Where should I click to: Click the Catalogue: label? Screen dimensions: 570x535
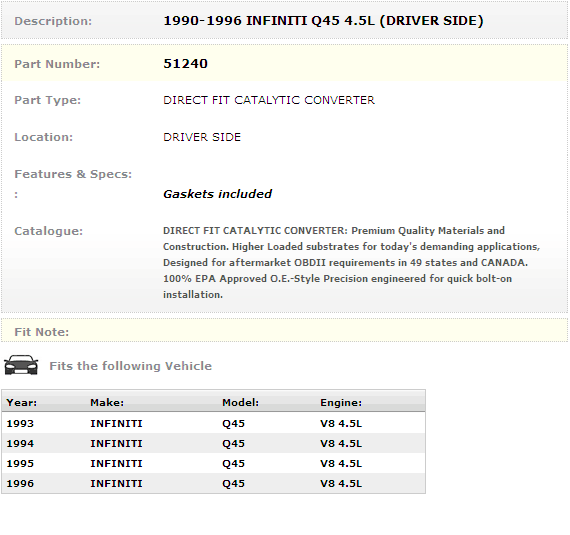49,231
